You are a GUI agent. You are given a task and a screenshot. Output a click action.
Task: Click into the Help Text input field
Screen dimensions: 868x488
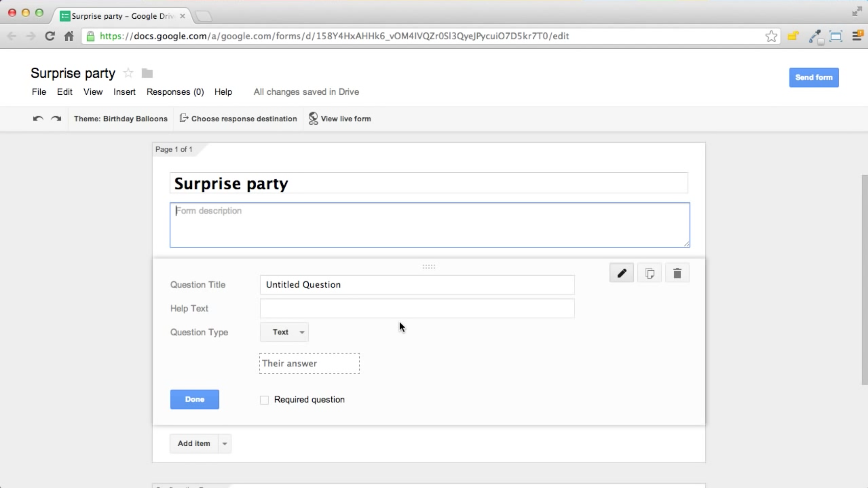coord(417,308)
